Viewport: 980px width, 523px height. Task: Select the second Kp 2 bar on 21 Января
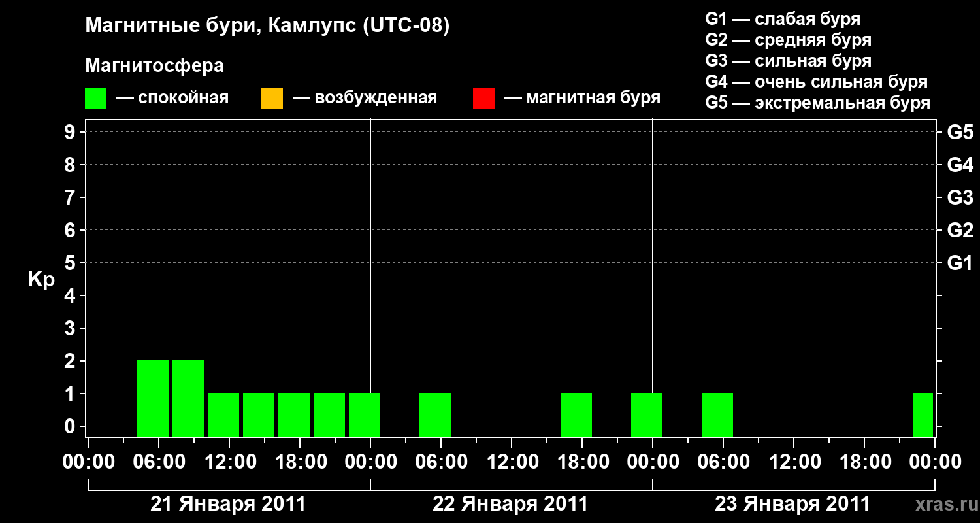188,398
